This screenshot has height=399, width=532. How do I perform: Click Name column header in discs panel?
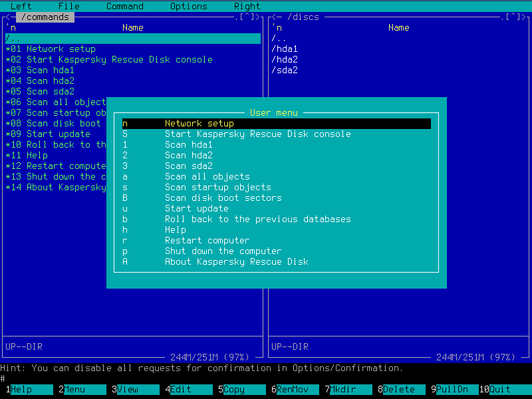pyautogui.click(x=399, y=28)
